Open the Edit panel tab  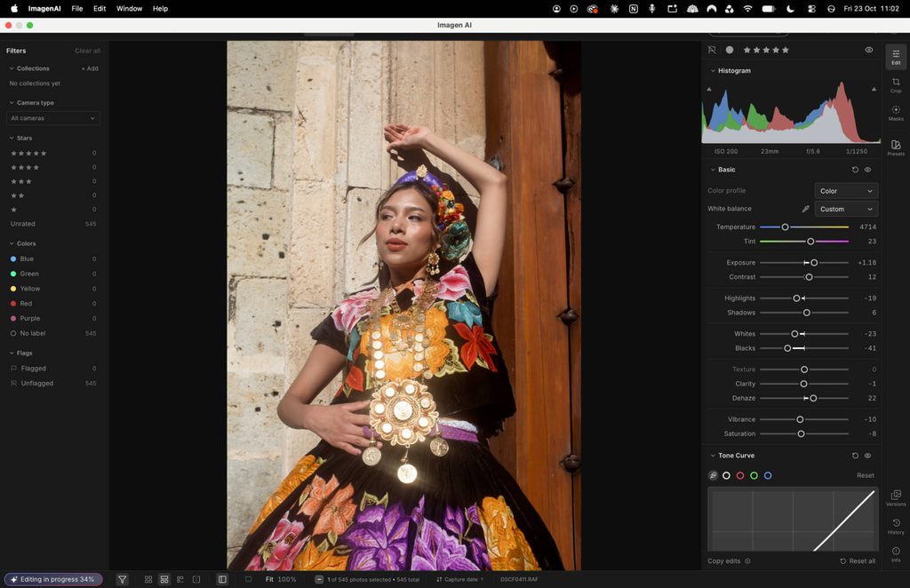(896, 56)
